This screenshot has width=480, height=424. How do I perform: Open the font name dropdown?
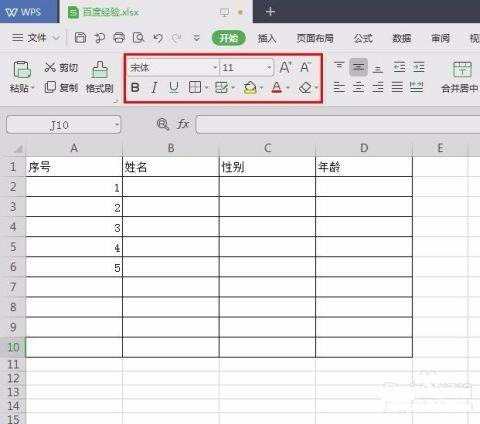(x=215, y=68)
